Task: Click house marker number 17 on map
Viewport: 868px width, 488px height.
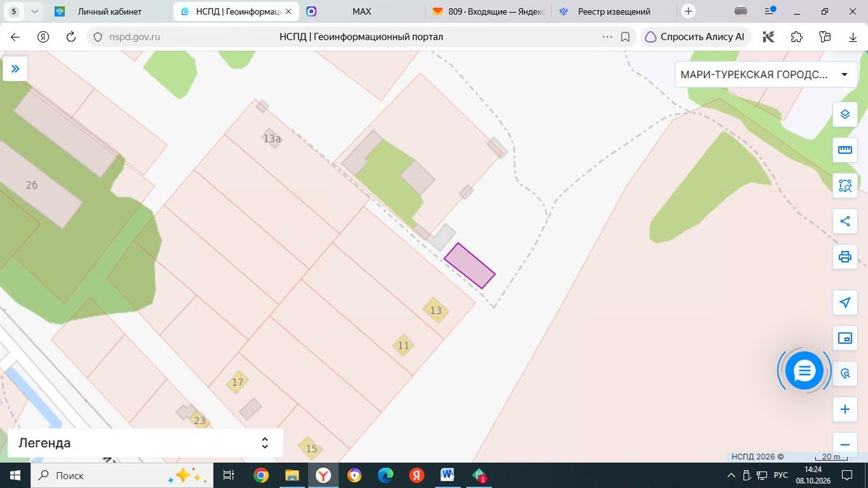Action: [237, 382]
